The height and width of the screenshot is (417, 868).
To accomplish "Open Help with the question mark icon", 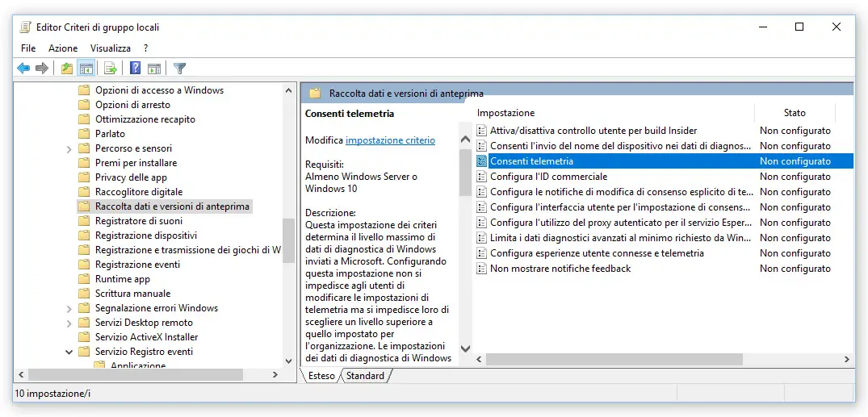I will pos(136,69).
